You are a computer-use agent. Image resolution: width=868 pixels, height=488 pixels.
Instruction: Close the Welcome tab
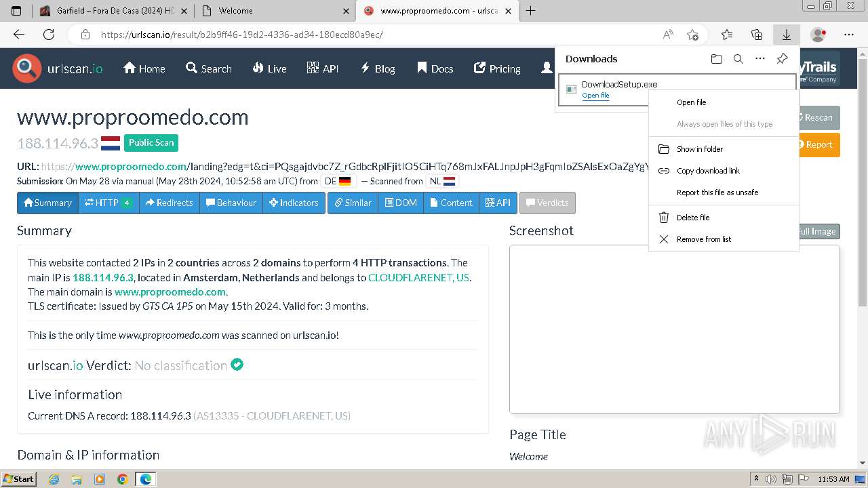[x=347, y=11]
